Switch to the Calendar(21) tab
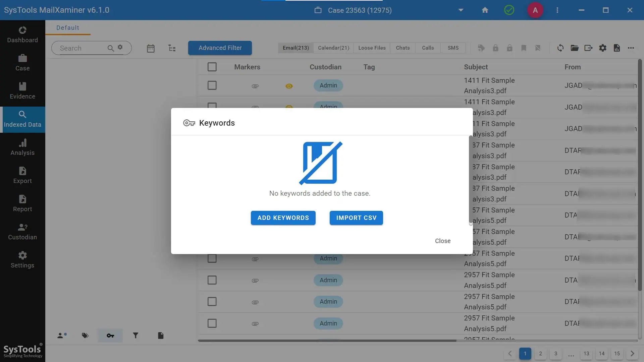Image resolution: width=644 pixels, height=362 pixels. [333, 48]
